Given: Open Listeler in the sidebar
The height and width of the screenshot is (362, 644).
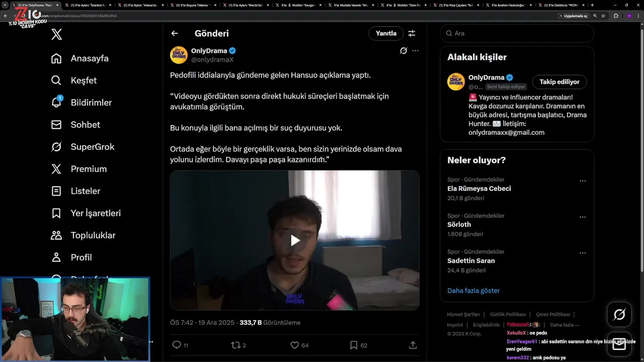Looking at the screenshot, I should pyautogui.click(x=75, y=191).
